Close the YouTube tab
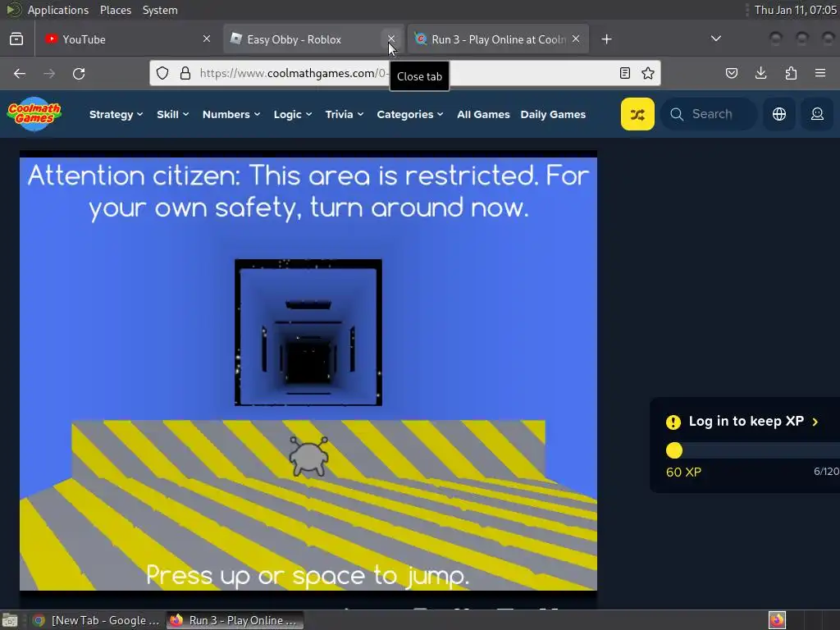Viewport: 840px width, 630px height. pyautogui.click(x=206, y=39)
